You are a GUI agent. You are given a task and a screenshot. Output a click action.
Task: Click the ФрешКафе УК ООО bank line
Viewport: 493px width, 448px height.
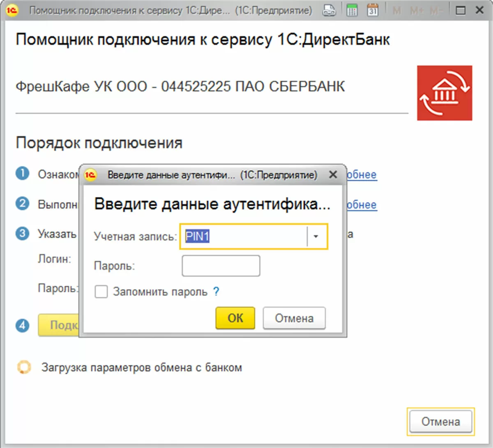tap(180, 87)
